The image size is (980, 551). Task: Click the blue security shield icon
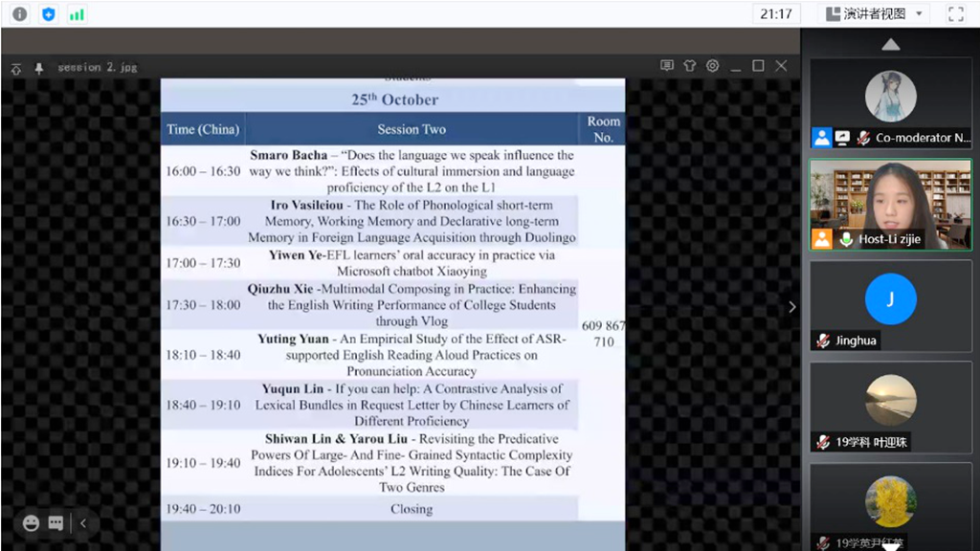click(49, 13)
